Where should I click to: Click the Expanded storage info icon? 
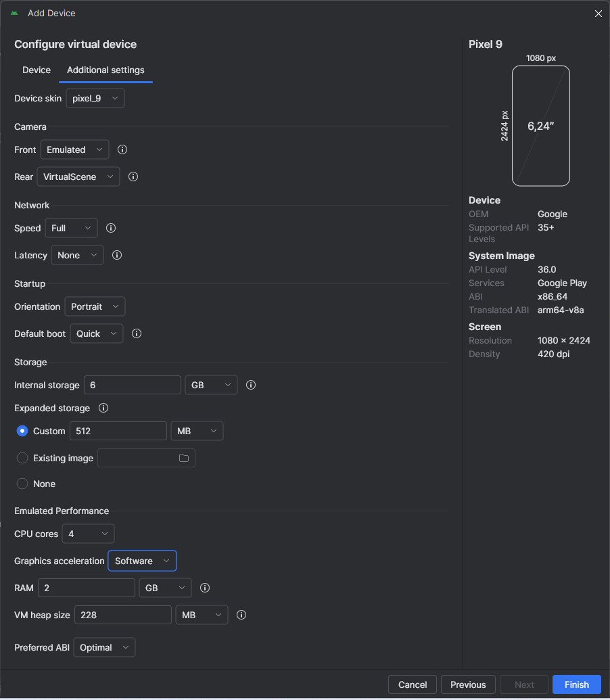[x=103, y=408]
